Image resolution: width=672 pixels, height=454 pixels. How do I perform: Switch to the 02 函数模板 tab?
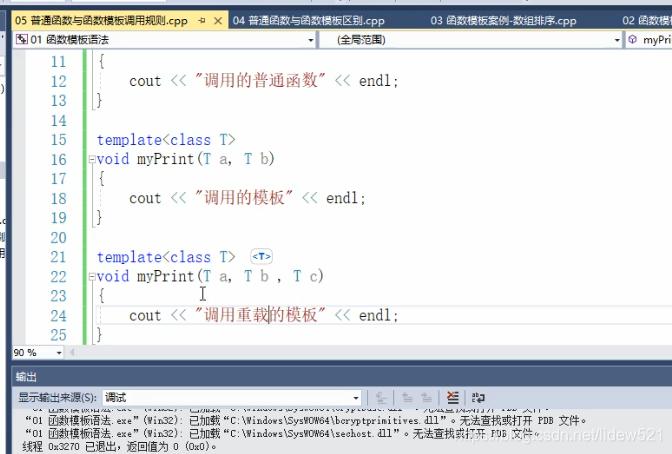point(646,20)
